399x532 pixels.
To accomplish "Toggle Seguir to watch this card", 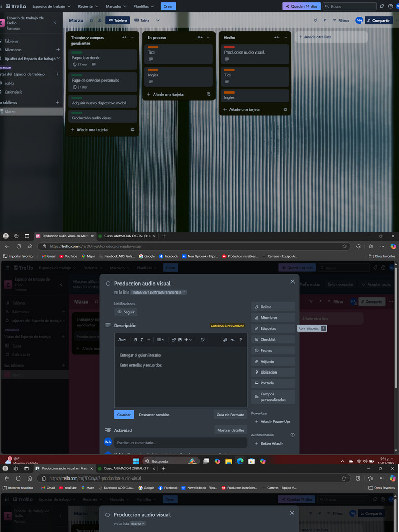I will click(126, 312).
